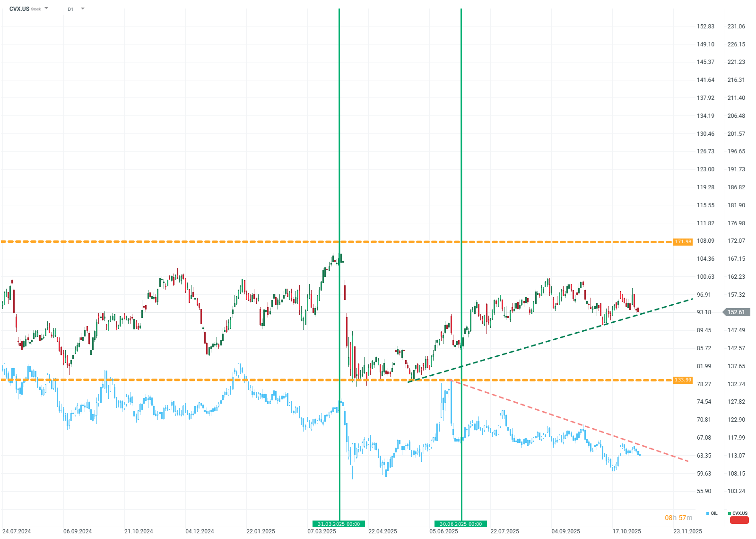Click the 04.12.2024 date axis label
The width and height of the screenshot is (756, 539).
[x=200, y=531]
